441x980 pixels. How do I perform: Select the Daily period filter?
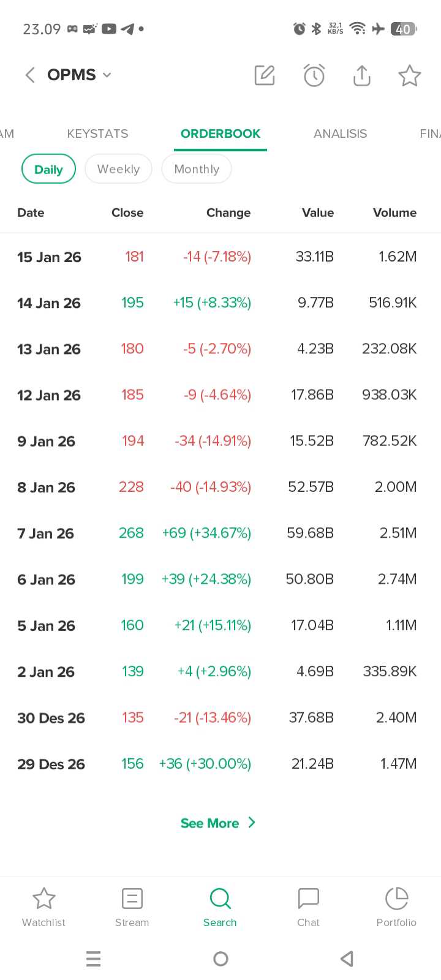(x=48, y=169)
